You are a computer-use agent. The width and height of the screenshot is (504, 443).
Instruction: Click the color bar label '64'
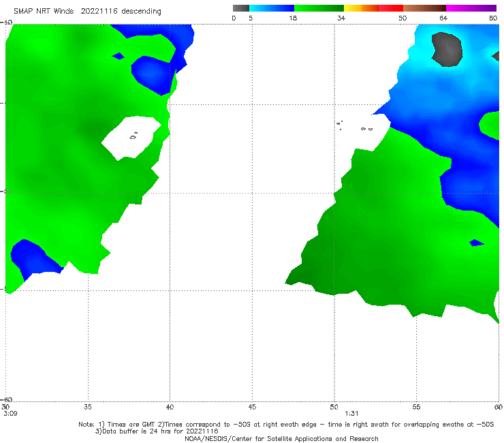pos(443,18)
